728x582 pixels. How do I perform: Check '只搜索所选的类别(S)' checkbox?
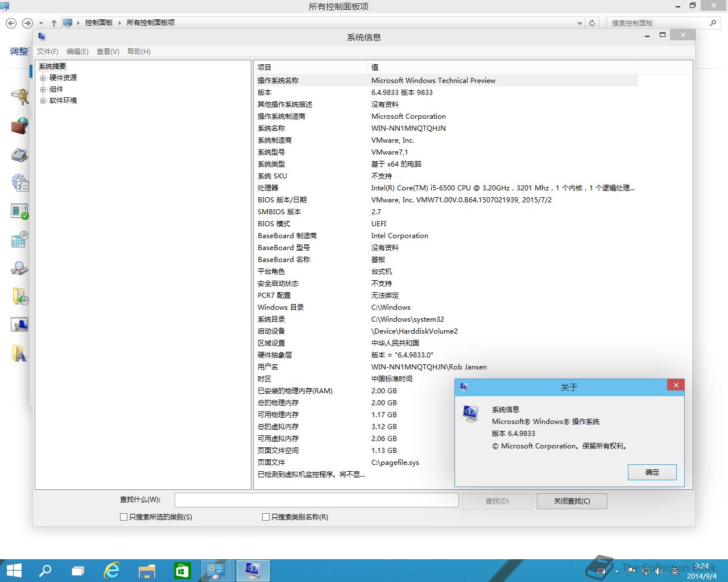coord(124,517)
